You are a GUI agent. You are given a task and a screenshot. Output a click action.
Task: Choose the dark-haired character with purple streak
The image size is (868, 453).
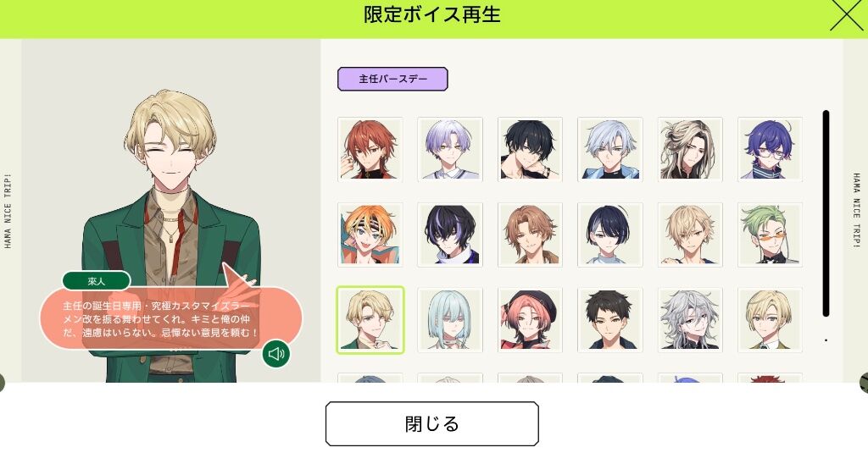450,235
